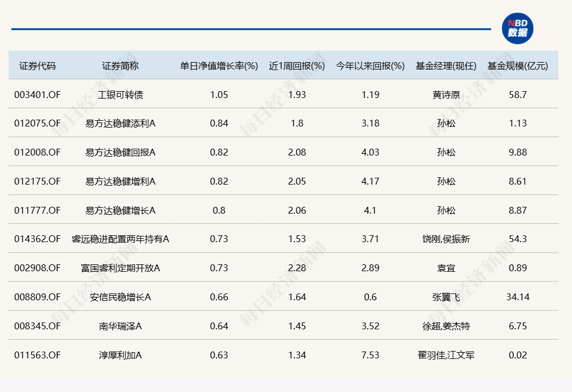Click fund name 易方达稳健增利A
572x392 pixels.
120,181
